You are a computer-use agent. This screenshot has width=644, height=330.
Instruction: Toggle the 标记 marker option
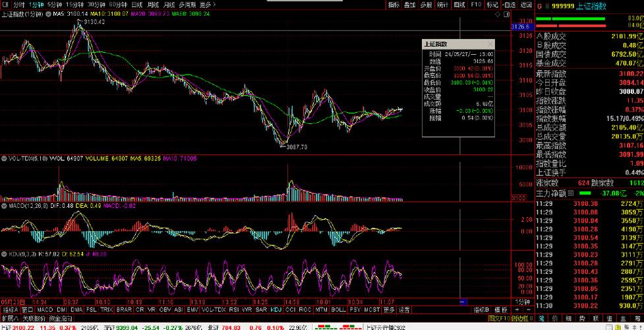[492, 5]
